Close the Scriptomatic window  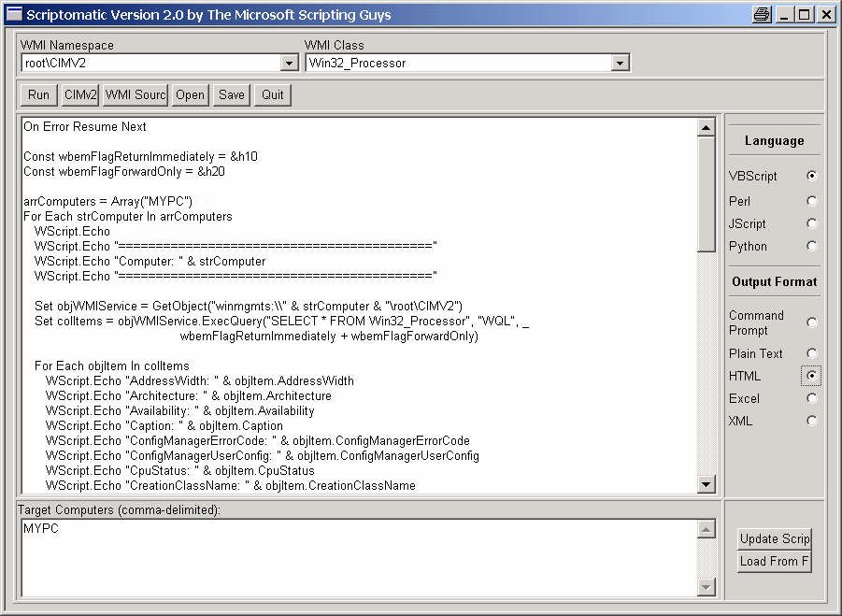[826, 14]
